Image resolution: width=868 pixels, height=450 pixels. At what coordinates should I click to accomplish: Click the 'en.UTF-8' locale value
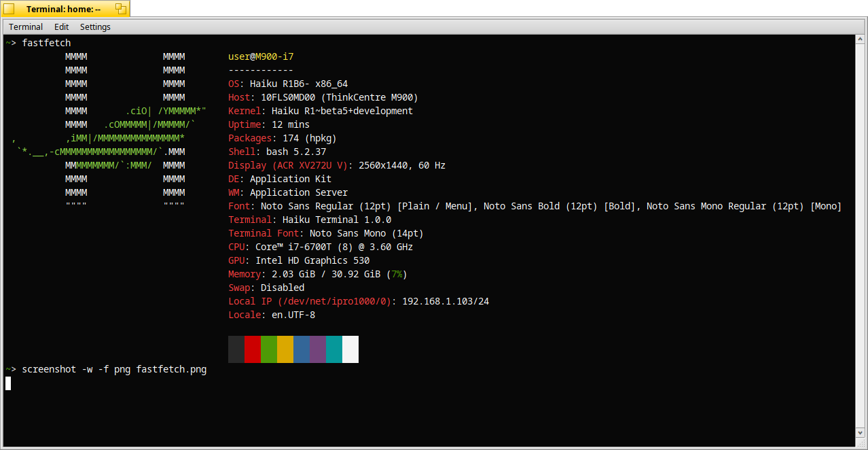(293, 315)
